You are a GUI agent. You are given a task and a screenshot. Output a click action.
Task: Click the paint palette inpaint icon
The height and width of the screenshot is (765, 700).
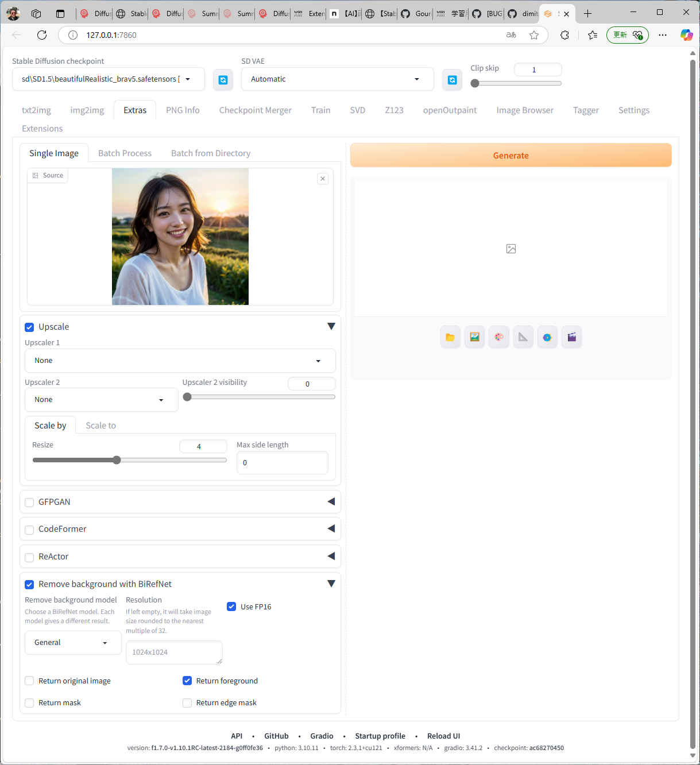tap(498, 337)
